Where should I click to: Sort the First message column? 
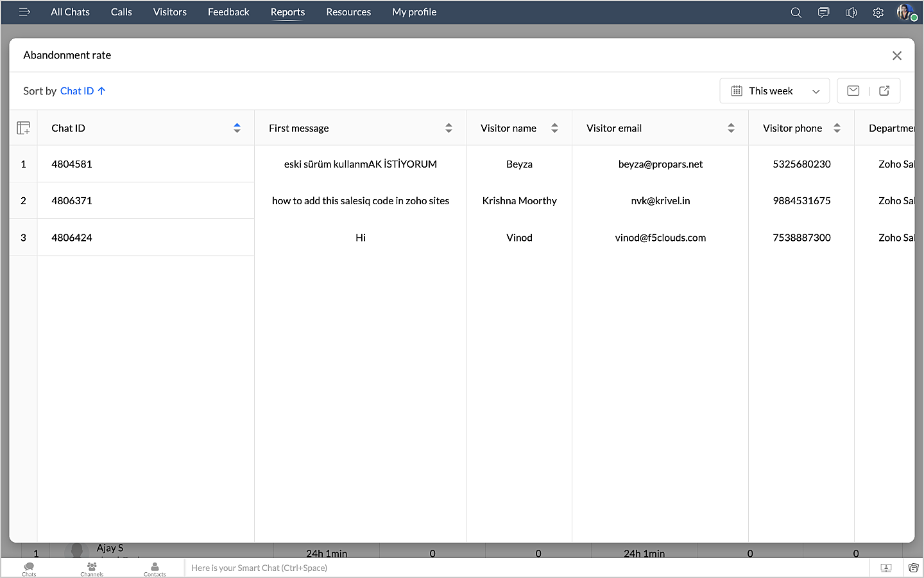449,128
